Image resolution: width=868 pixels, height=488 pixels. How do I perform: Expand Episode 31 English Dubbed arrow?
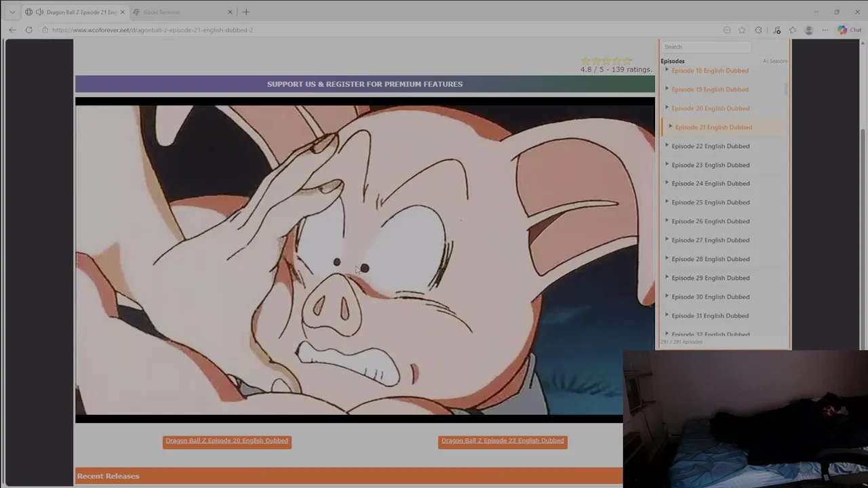coord(667,315)
